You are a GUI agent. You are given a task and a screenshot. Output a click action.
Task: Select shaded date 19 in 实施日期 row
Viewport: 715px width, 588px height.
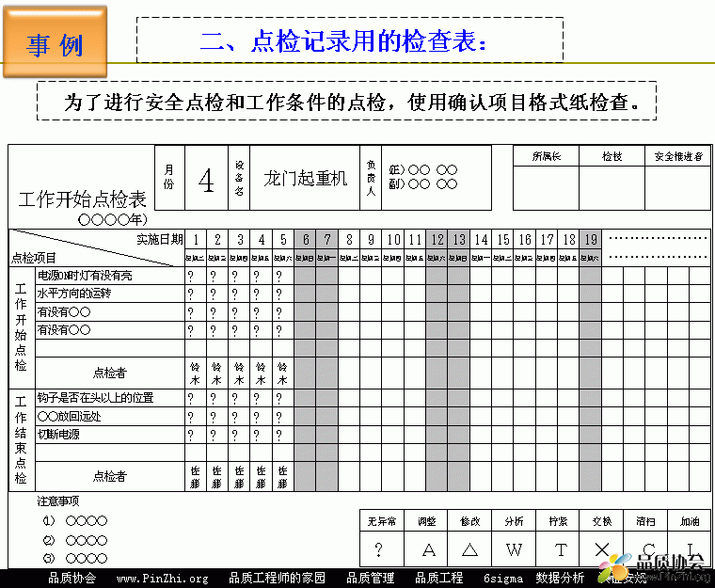tap(591, 239)
